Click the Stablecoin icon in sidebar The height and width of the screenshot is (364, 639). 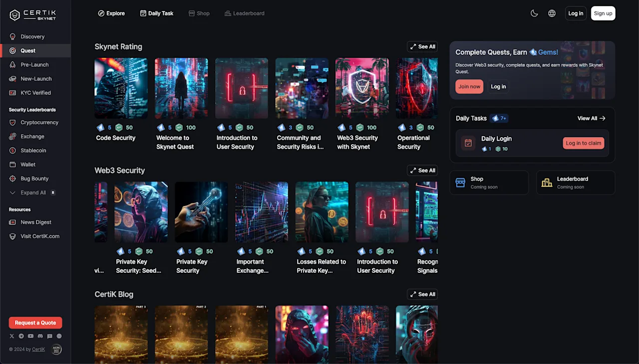(x=12, y=151)
